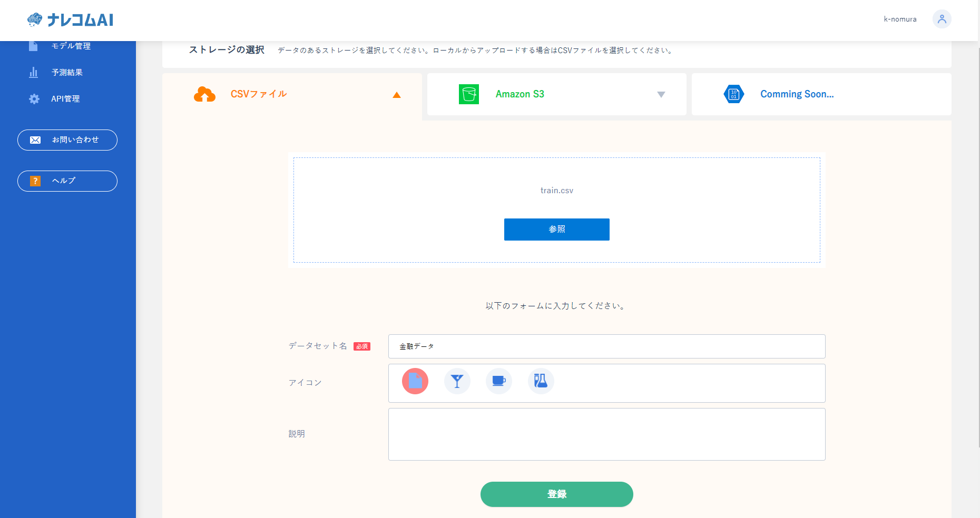Image resolution: width=980 pixels, height=518 pixels.
Task: Click the アイコン field label
Action: [x=305, y=383]
